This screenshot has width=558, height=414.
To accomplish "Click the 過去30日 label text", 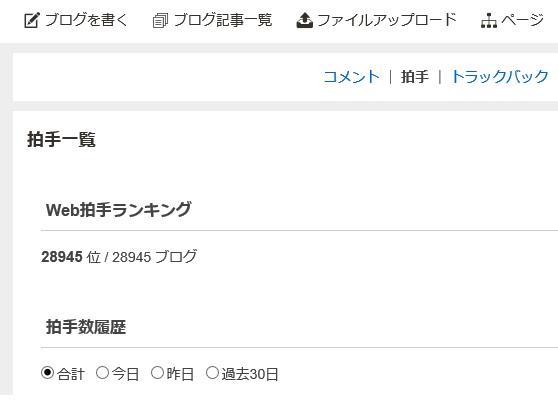I will pyautogui.click(x=250, y=374).
